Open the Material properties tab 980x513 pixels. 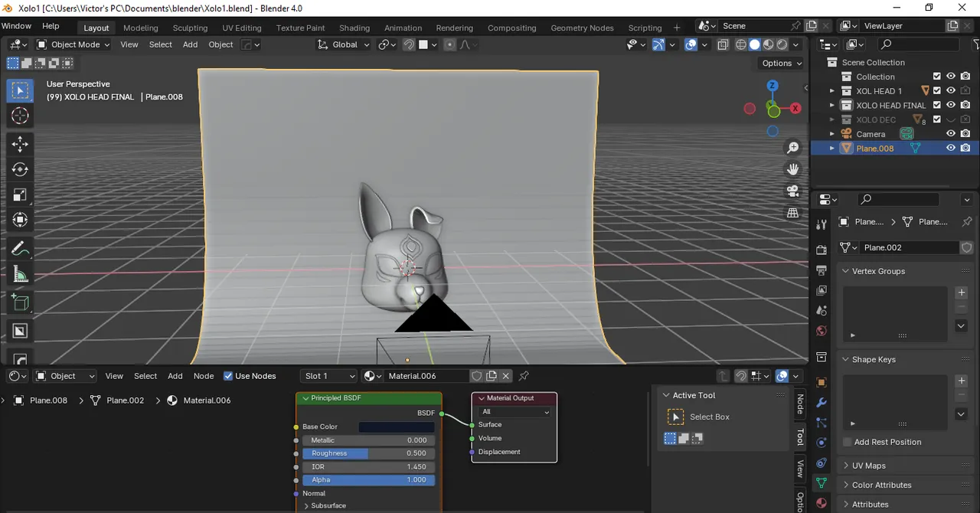[x=822, y=503]
